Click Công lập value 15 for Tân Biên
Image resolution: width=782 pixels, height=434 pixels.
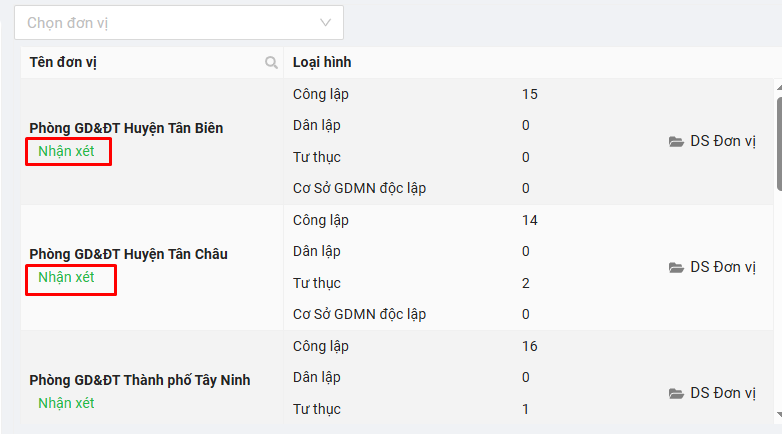pos(530,94)
